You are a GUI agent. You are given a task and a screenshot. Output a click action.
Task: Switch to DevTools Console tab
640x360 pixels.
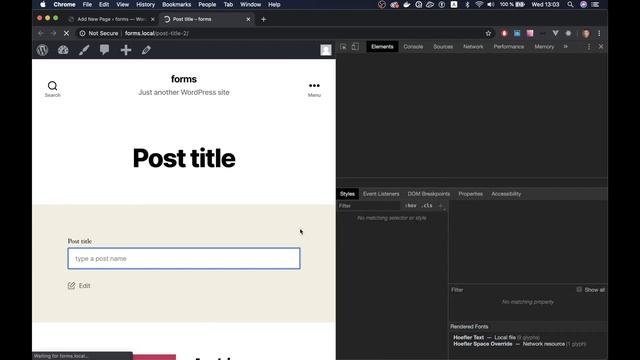pyautogui.click(x=413, y=47)
